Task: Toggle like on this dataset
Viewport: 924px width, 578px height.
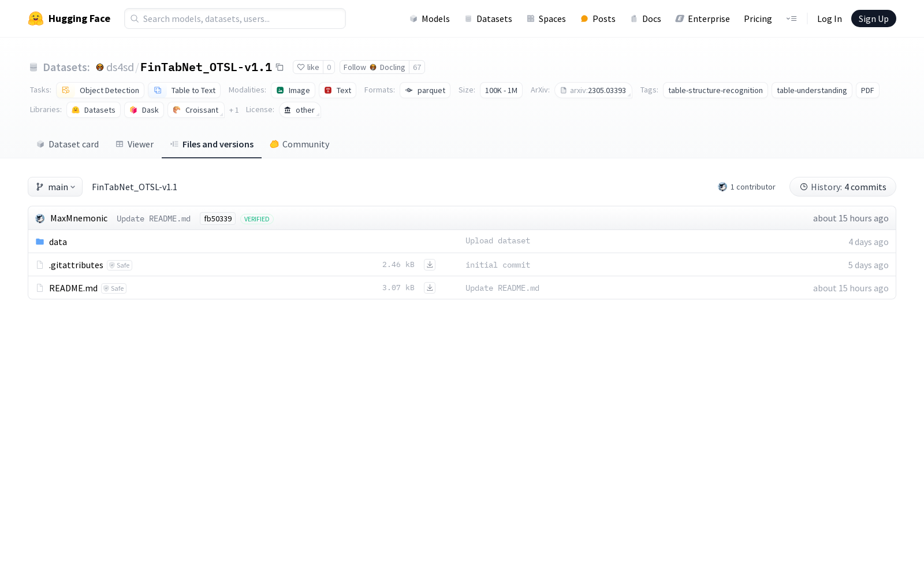Action: tap(308, 67)
